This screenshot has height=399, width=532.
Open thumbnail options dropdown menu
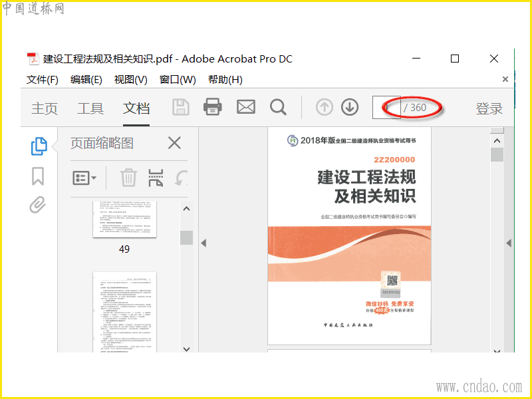coord(84,178)
